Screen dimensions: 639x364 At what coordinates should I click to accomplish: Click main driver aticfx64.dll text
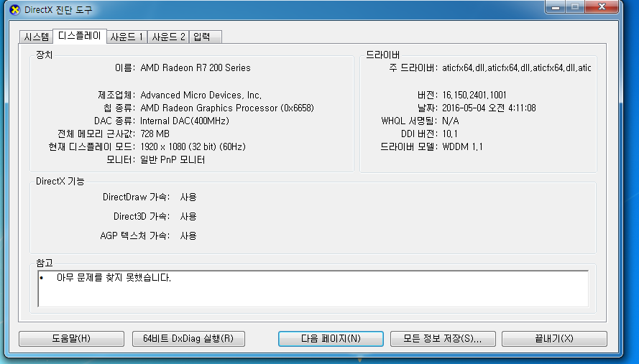pos(516,67)
